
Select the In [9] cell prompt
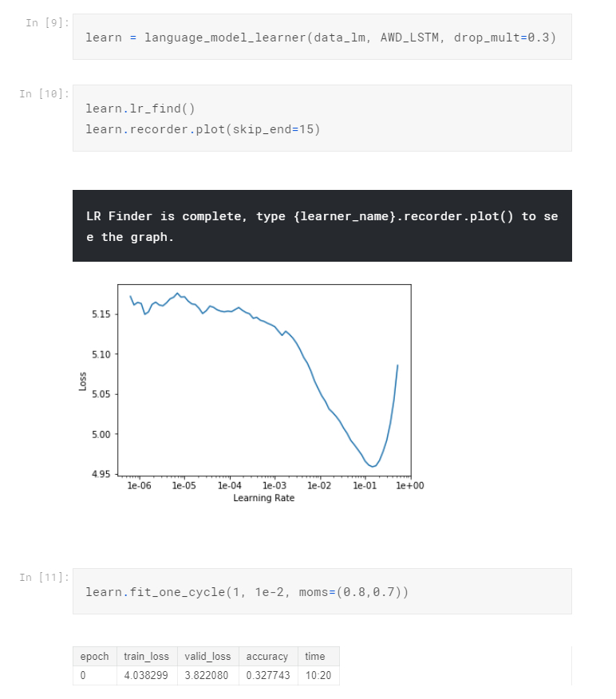click(x=43, y=22)
